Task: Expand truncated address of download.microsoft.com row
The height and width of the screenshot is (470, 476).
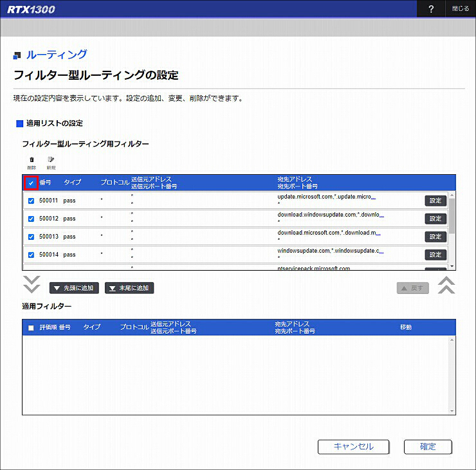Action: (378, 233)
